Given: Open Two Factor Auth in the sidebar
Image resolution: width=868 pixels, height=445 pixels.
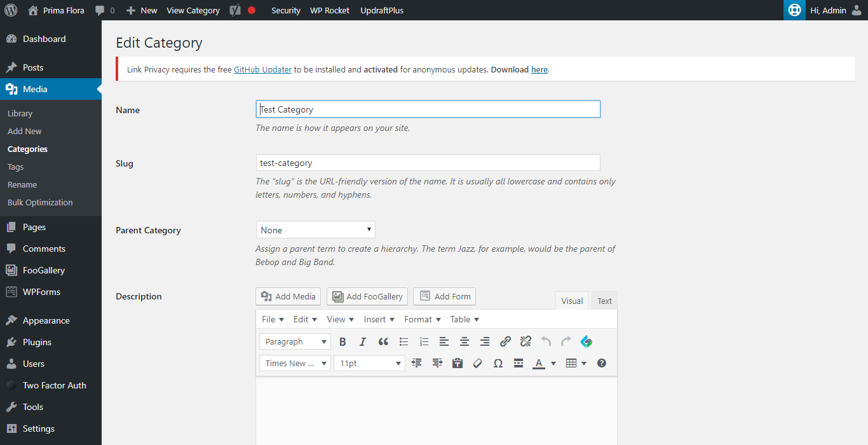Looking at the screenshot, I should click(x=51, y=385).
